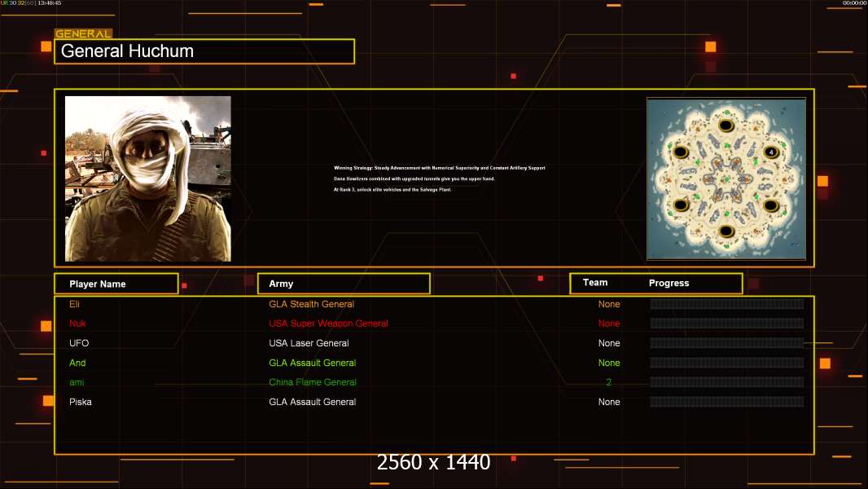Select start position 4 on the map
The width and height of the screenshot is (868, 489).
771,152
